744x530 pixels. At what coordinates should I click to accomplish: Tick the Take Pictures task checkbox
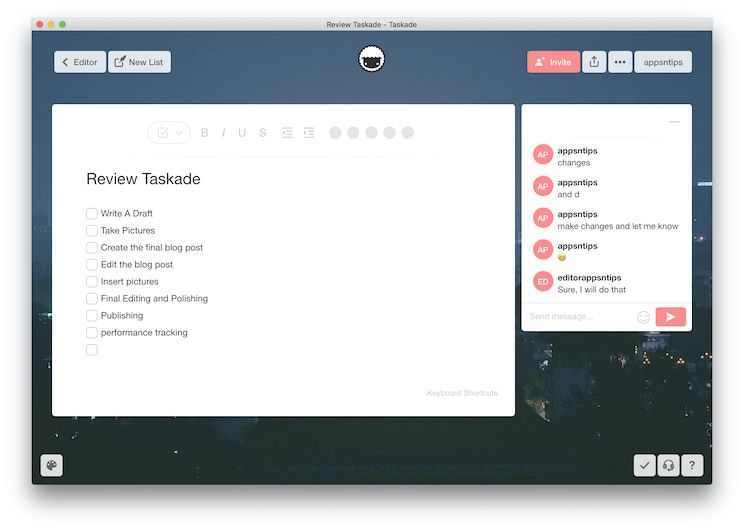(92, 231)
